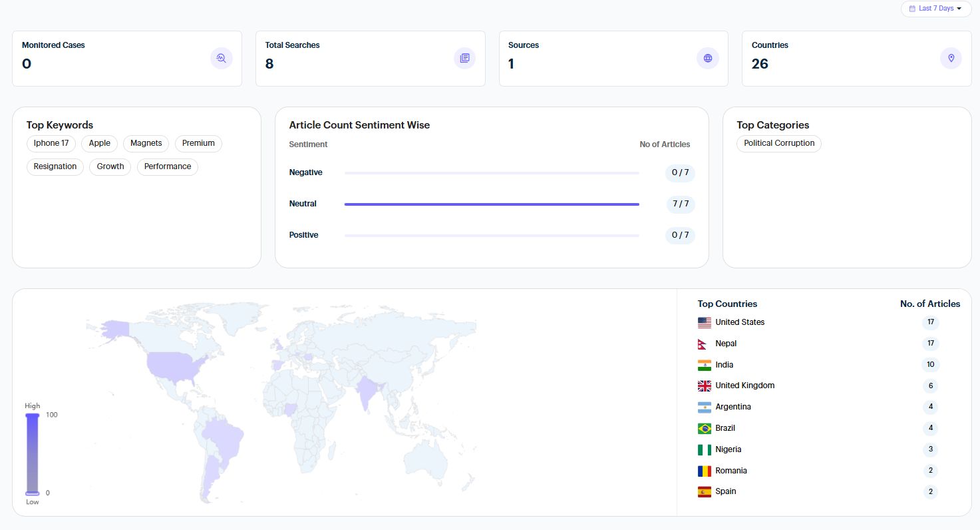Click the top handle of map legend slider
980x530 pixels.
[x=33, y=415]
